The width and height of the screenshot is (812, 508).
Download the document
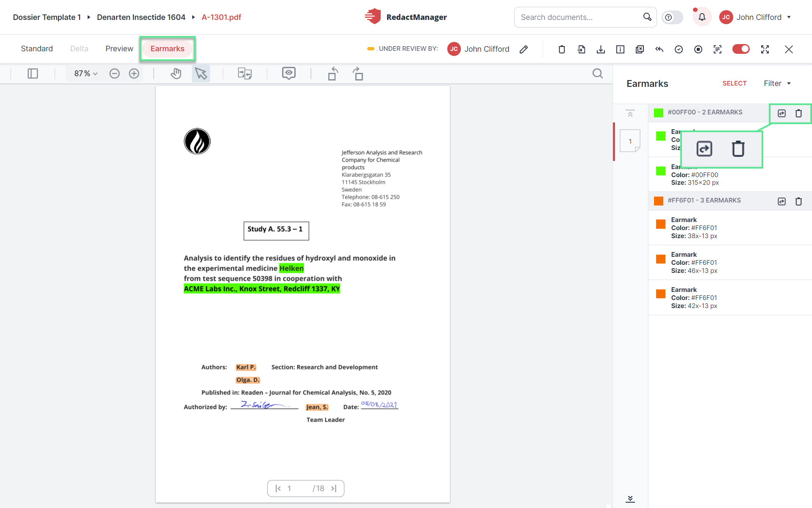[x=601, y=49]
